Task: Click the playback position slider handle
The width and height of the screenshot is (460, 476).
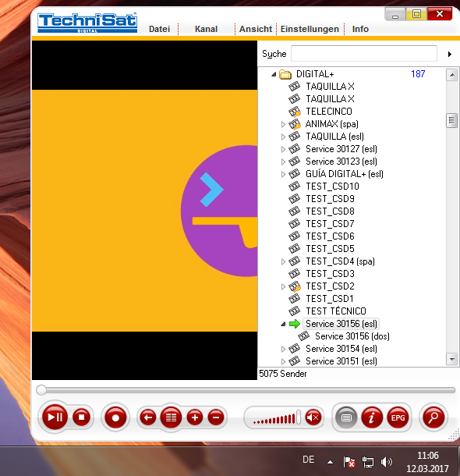Action: point(41,390)
